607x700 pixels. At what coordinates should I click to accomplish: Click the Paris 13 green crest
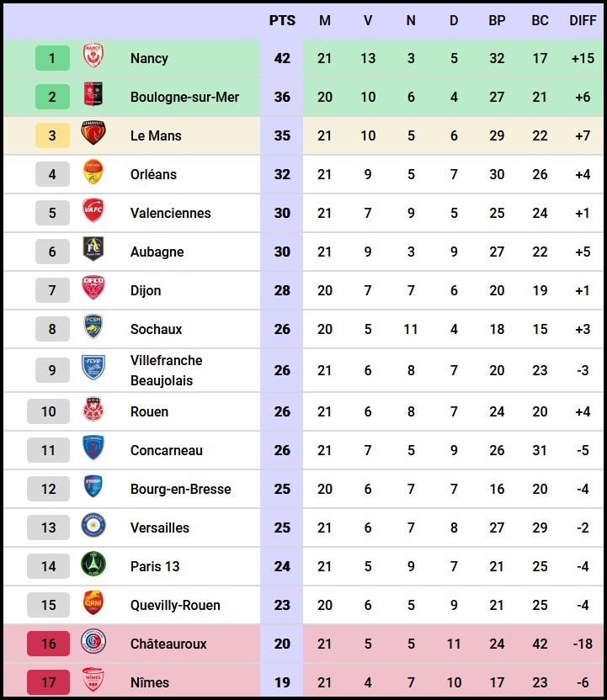point(93,566)
